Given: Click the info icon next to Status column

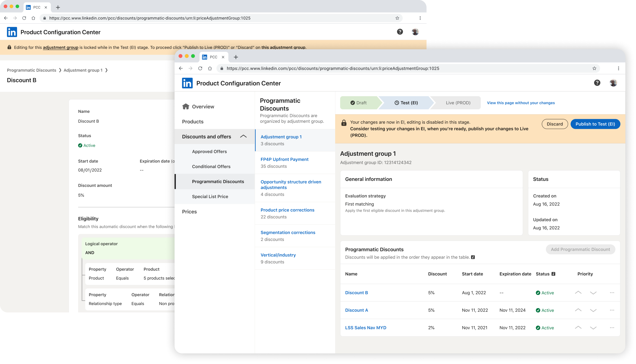Looking at the screenshot, I should point(553,274).
